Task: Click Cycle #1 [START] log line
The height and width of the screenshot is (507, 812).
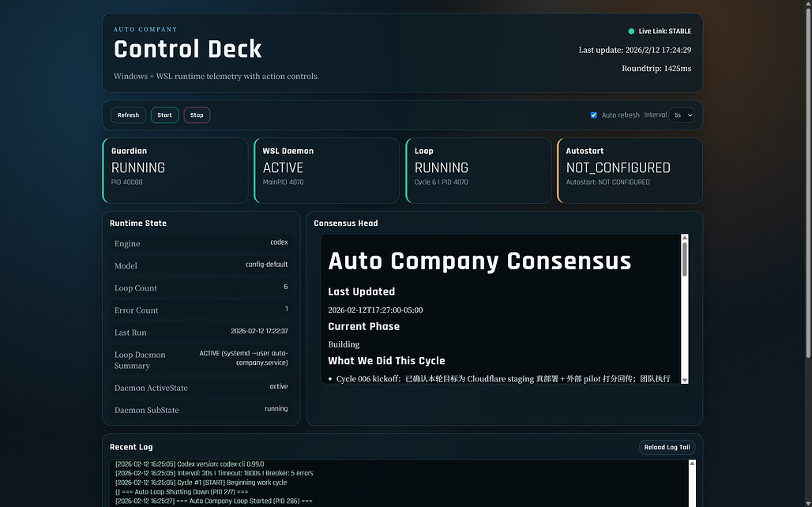Action: click(201, 483)
